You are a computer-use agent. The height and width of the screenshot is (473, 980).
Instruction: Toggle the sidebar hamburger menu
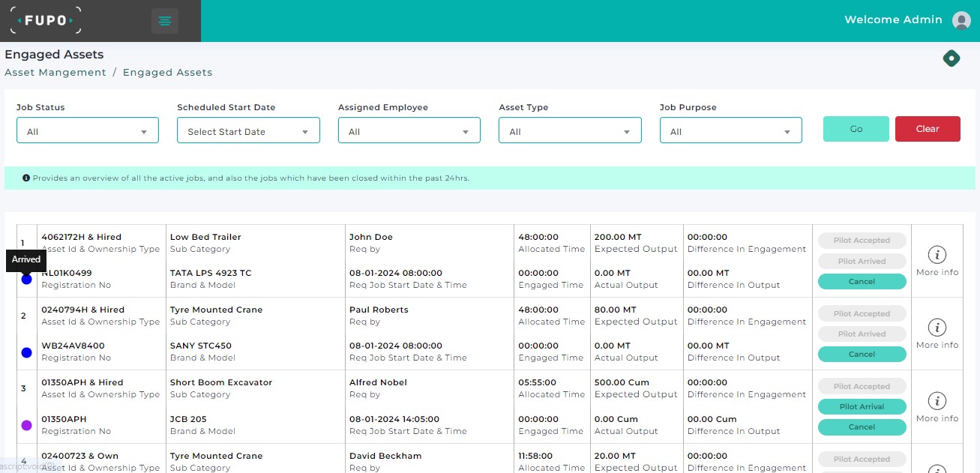click(x=165, y=21)
